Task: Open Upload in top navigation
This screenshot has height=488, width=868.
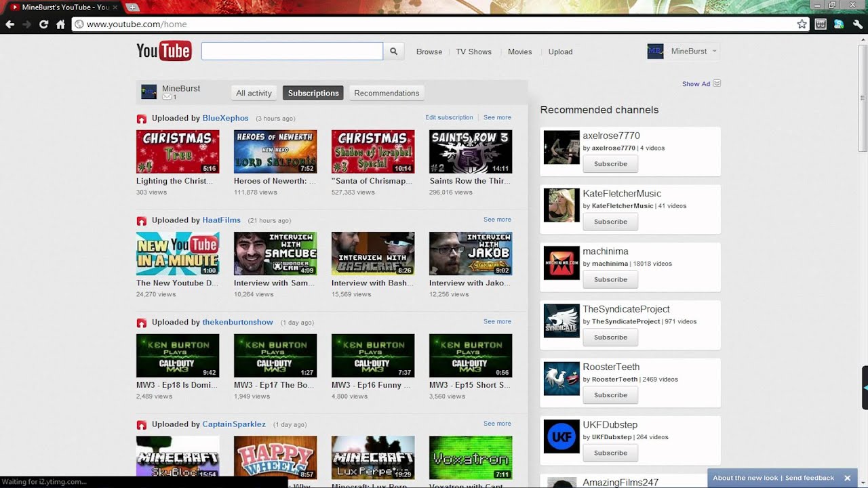Action: pyautogui.click(x=560, y=52)
